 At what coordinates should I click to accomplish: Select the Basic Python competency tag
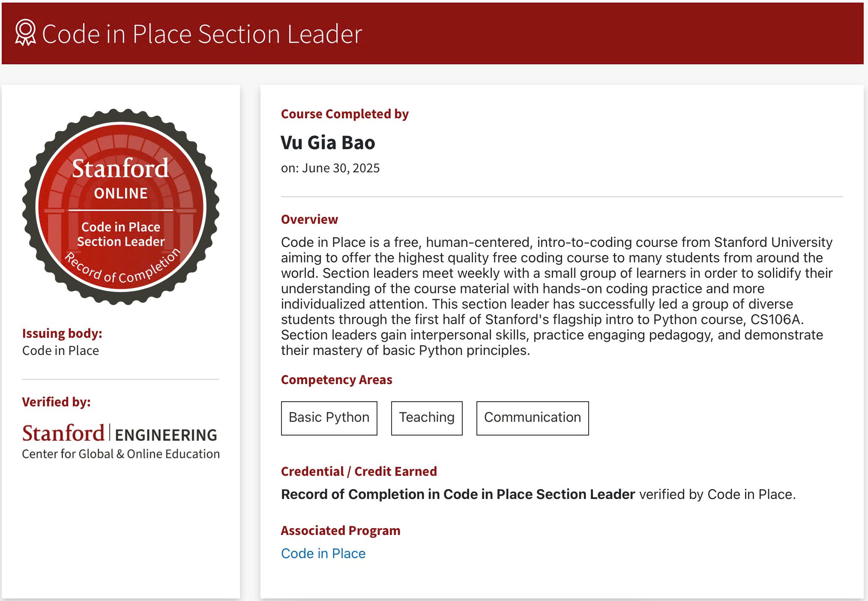(x=329, y=418)
